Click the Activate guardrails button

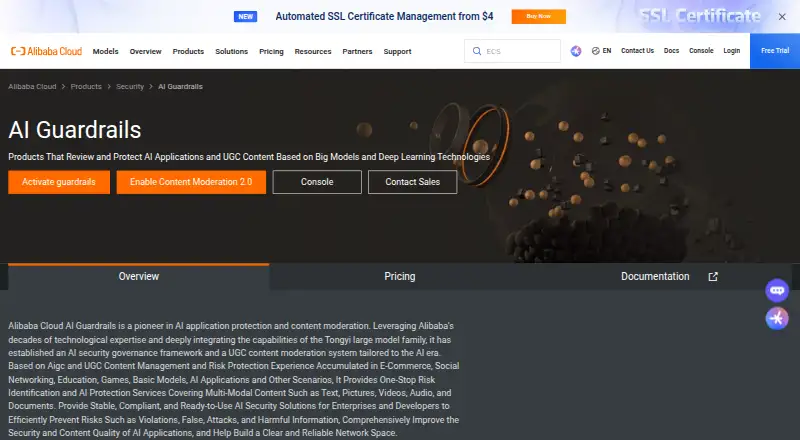point(59,182)
